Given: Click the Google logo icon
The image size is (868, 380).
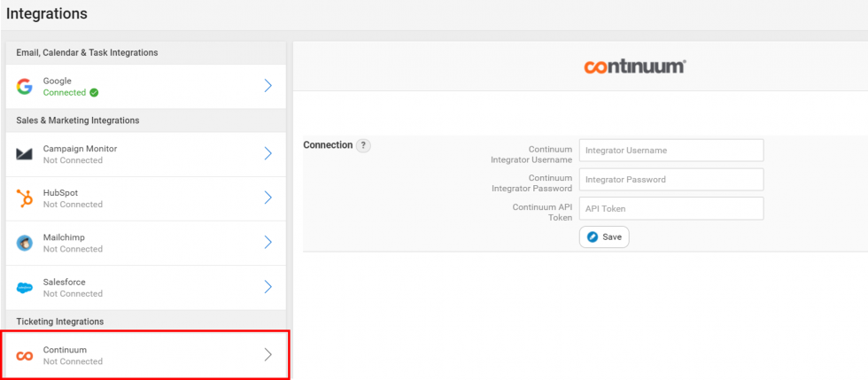Looking at the screenshot, I should 25,86.
